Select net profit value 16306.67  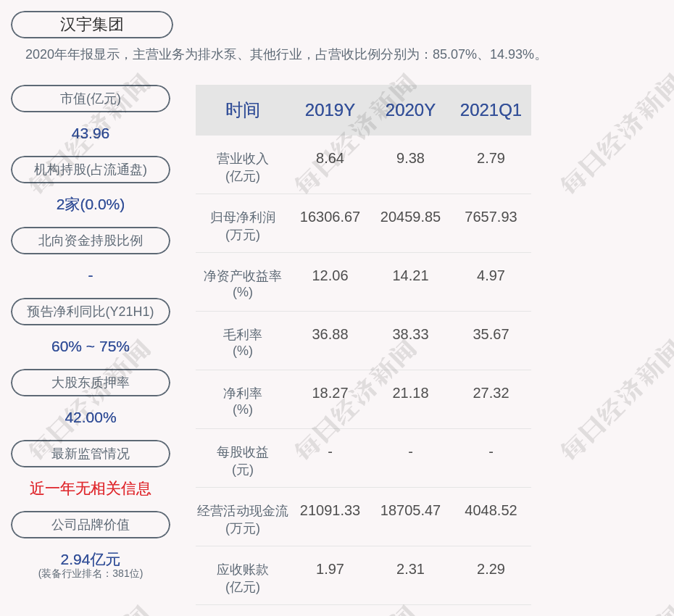[330, 217]
